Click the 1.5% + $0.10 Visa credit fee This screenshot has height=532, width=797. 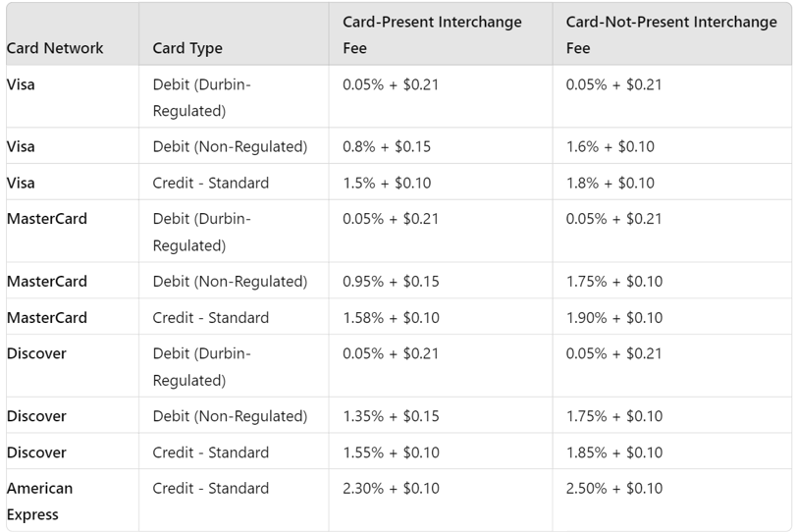tap(387, 183)
